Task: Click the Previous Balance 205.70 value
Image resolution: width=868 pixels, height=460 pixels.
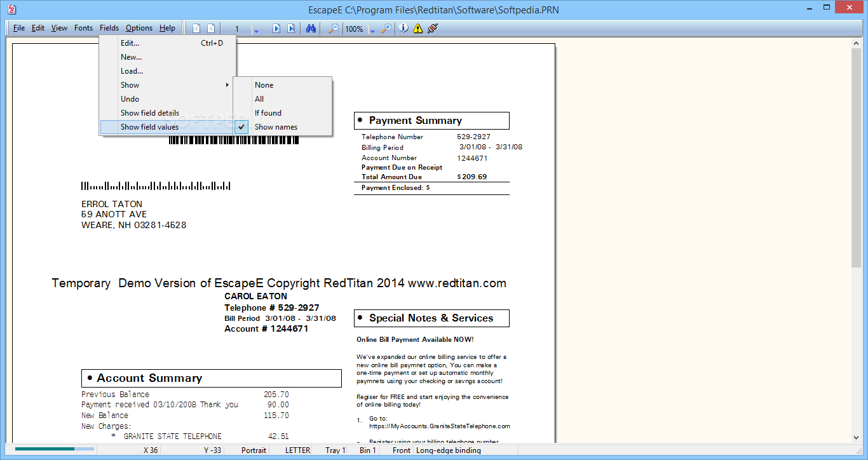Action: [x=276, y=395]
